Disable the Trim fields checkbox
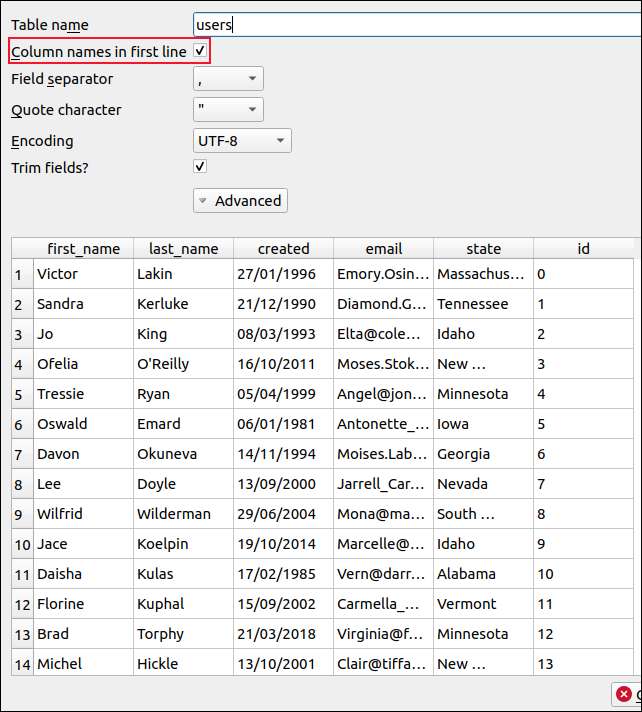Screen dimensions: 642x712 (200, 167)
